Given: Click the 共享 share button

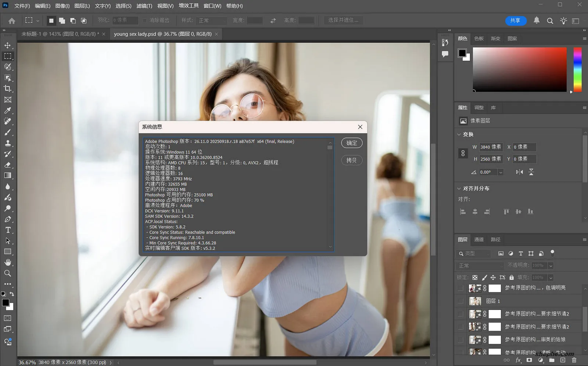Looking at the screenshot, I should coord(516,21).
